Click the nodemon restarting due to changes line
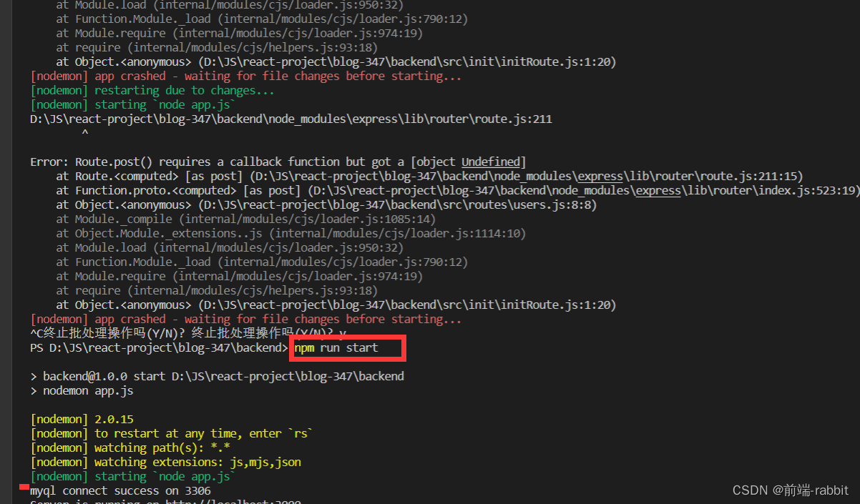The image size is (860, 504). coord(152,90)
